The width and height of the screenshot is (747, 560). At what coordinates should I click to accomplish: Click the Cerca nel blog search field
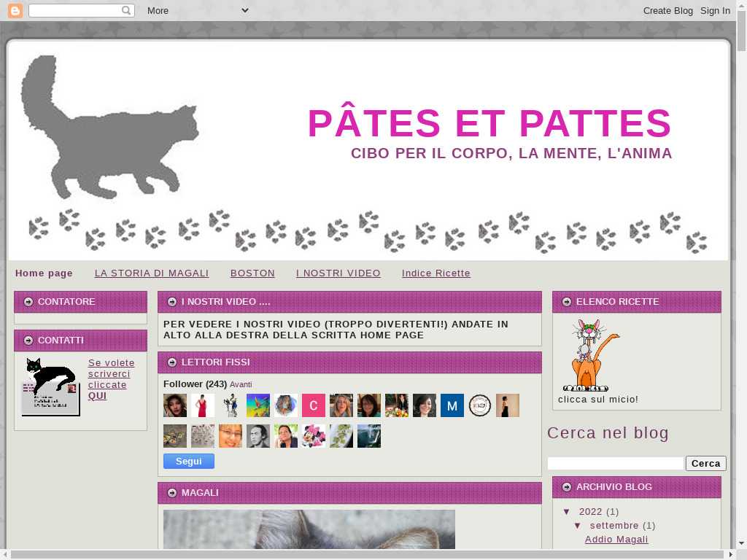coord(615,464)
